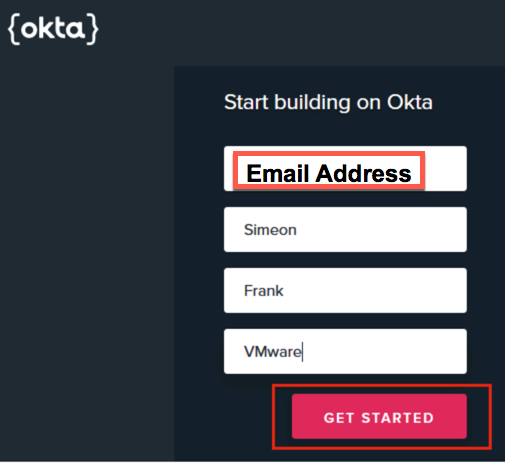The width and height of the screenshot is (505, 464).
Task: Select the first name field containing Simeon
Action: coord(345,230)
